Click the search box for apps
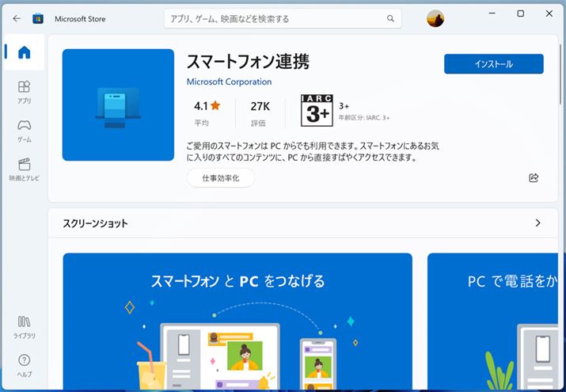Image resolution: width=566 pixels, height=392 pixels. tap(283, 18)
